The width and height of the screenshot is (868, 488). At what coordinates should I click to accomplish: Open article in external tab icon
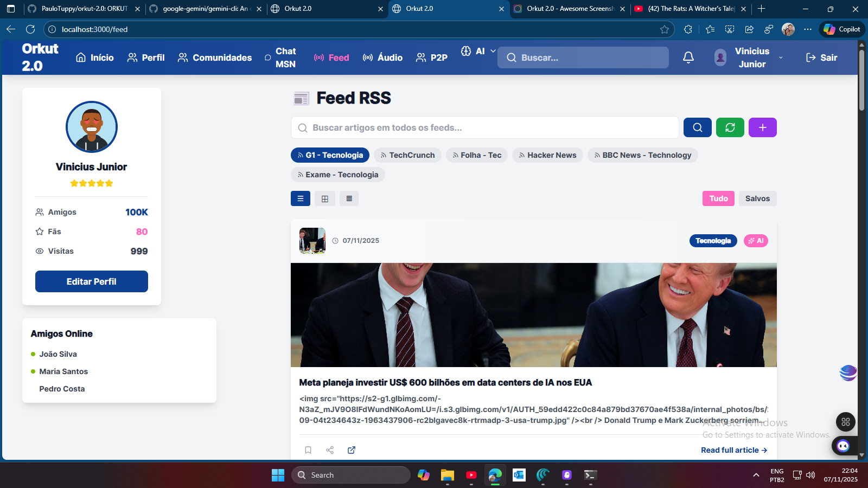click(x=352, y=450)
